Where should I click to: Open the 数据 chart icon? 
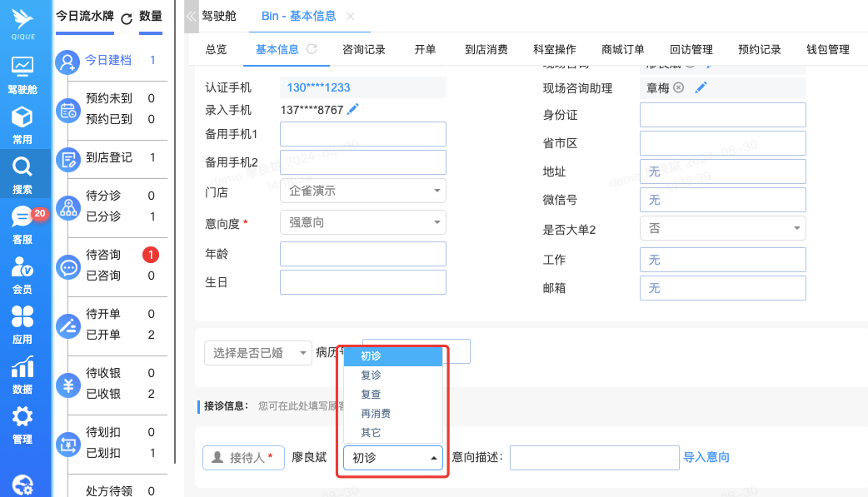[22, 368]
